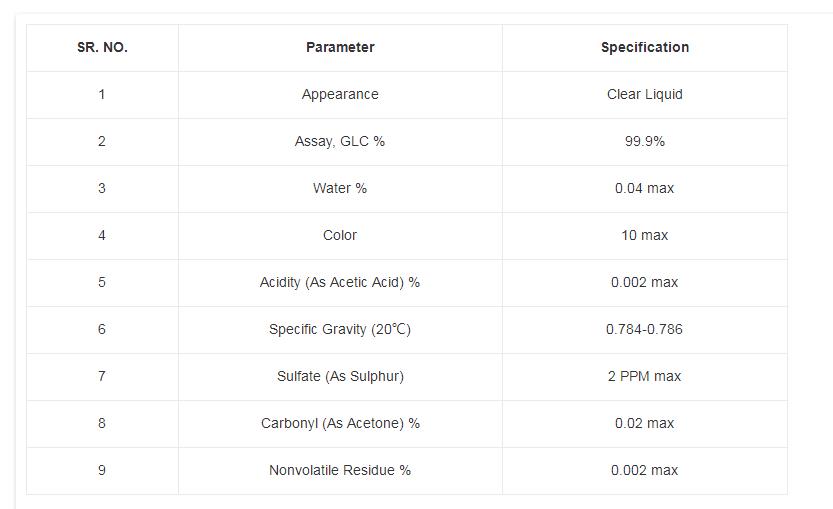The width and height of the screenshot is (833, 509).
Task: Select the Carbonyl (As Acetone) % cell
Action: tap(340, 423)
